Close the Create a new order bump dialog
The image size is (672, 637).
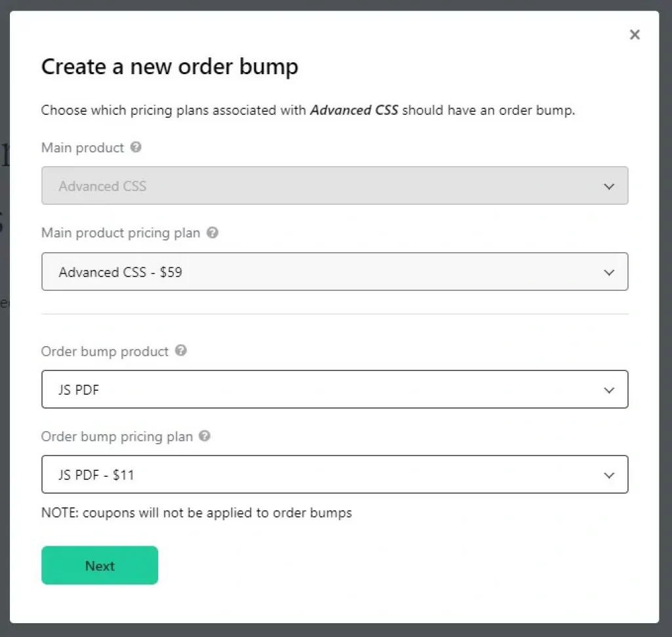coord(634,35)
